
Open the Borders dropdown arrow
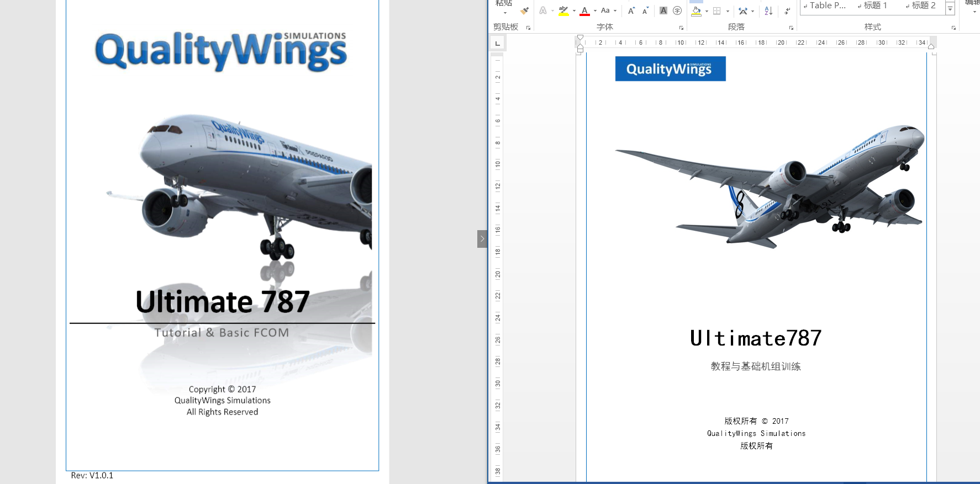(x=728, y=10)
